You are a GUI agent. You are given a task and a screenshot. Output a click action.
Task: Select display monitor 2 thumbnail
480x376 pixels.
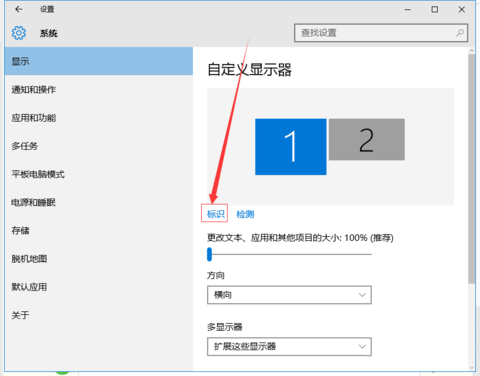pos(367,139)
